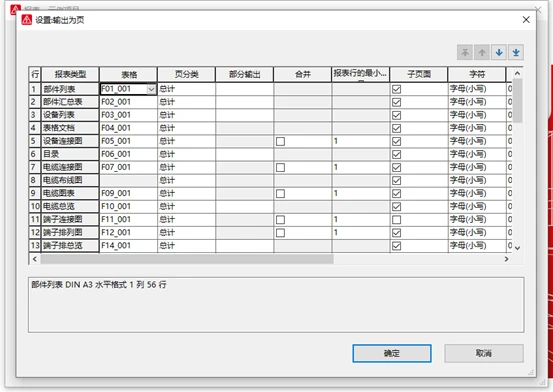Click the blue move to bottom icon
The height and width of the screenshot is (392, 553).
pos(516,53)
